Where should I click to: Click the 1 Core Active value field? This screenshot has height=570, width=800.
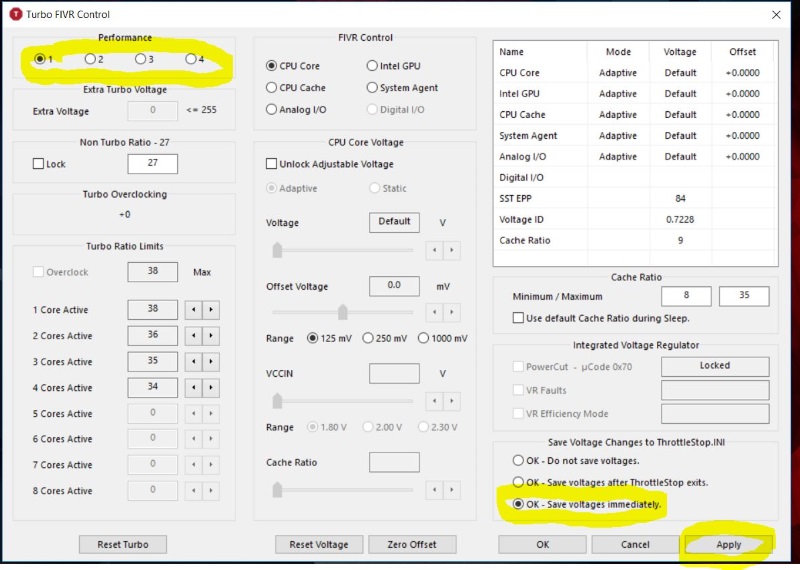click(x=153, y=309)
